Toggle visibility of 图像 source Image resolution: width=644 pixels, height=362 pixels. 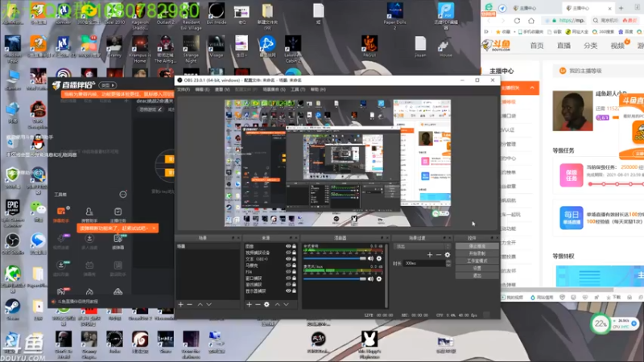point(288,246)
